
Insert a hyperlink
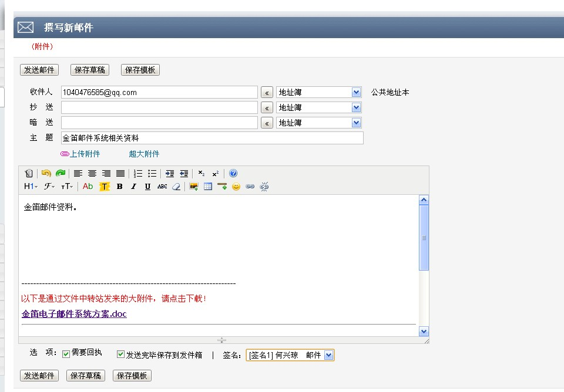pos(250,187)
